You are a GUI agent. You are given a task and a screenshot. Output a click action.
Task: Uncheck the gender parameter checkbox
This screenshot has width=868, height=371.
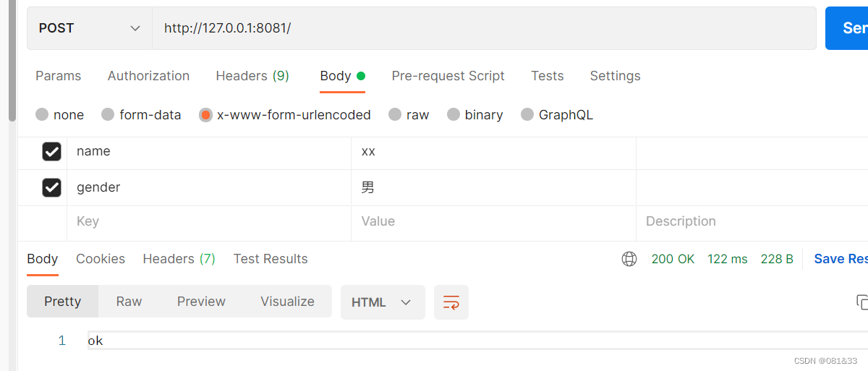pos(52,187)
